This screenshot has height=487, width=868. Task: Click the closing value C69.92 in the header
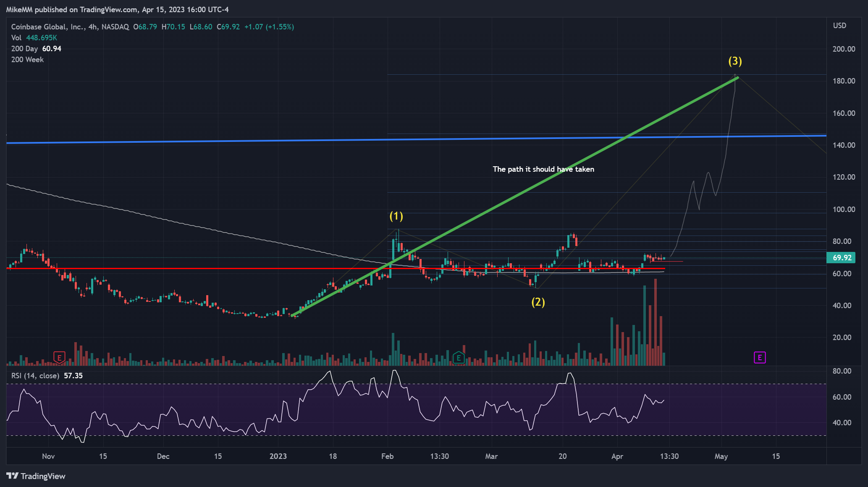(228, 27)
